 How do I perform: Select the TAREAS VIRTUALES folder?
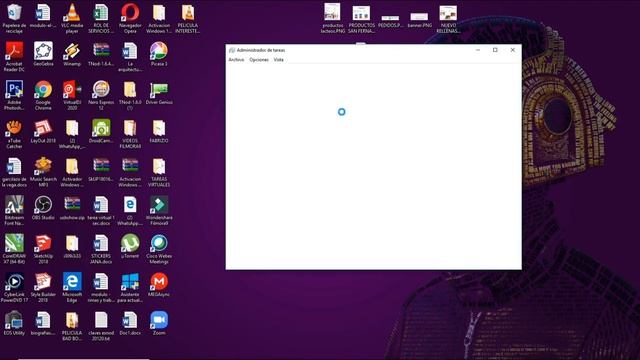click(159, 172)
